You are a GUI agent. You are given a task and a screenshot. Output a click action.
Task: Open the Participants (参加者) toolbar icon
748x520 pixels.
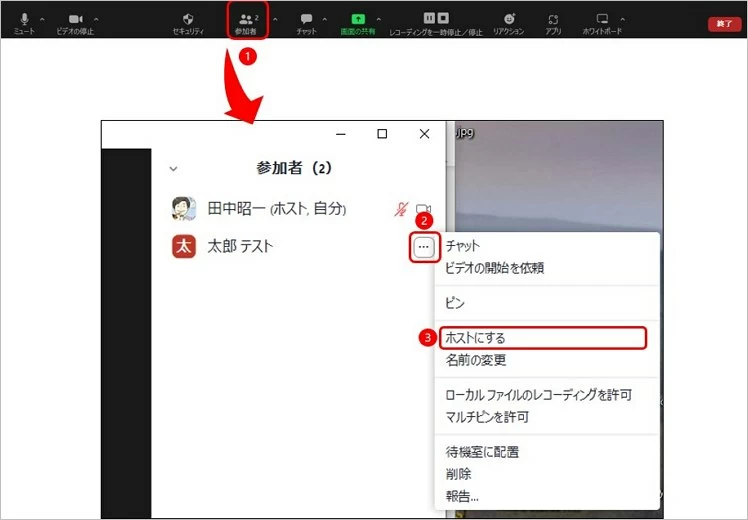pyautogui.click(x=246, y=19)
